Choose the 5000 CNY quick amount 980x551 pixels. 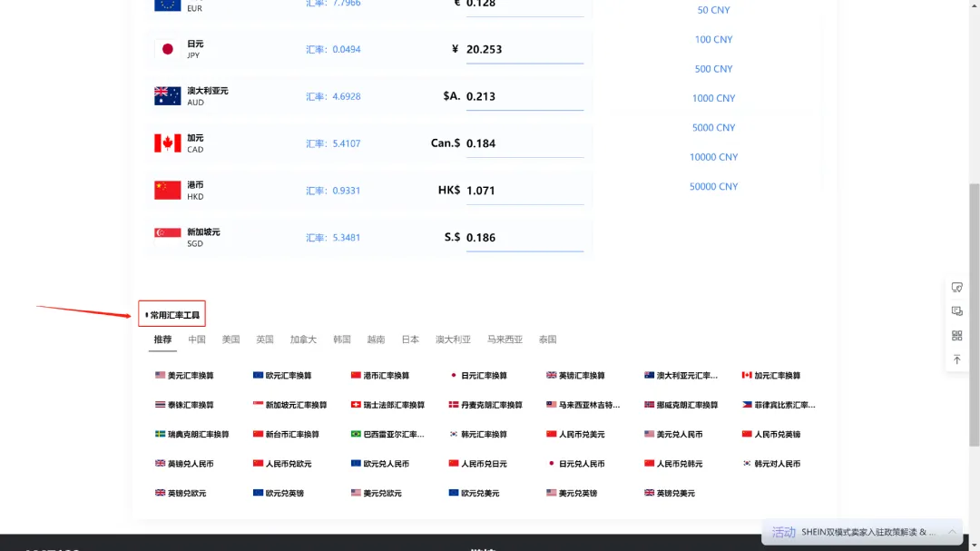pyautogui.click(x=713, y=128)
